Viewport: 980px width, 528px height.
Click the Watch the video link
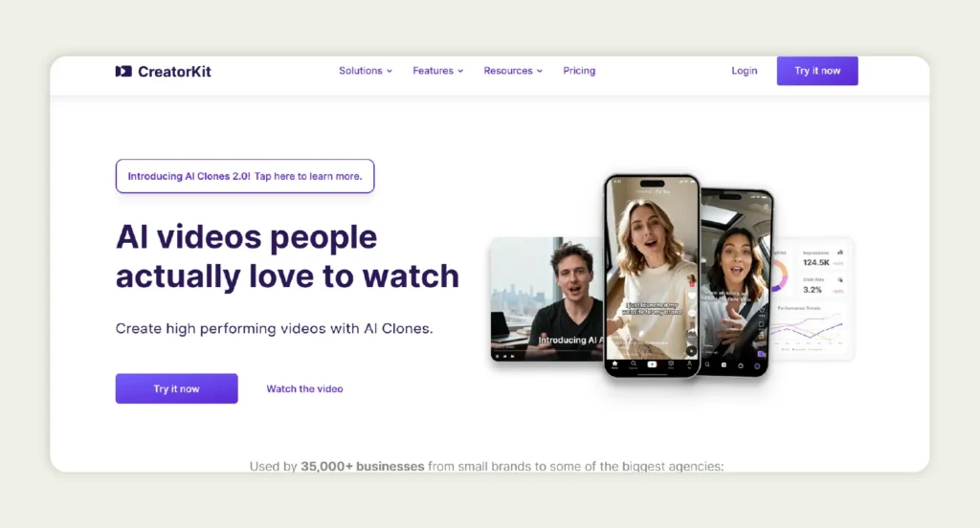coord(305,388)
